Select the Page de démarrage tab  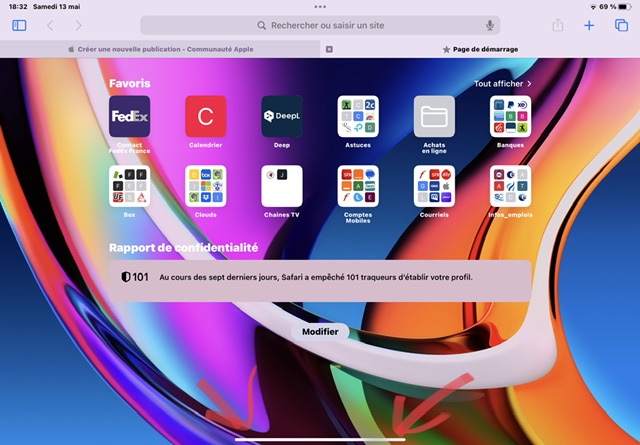pos(480,48)
